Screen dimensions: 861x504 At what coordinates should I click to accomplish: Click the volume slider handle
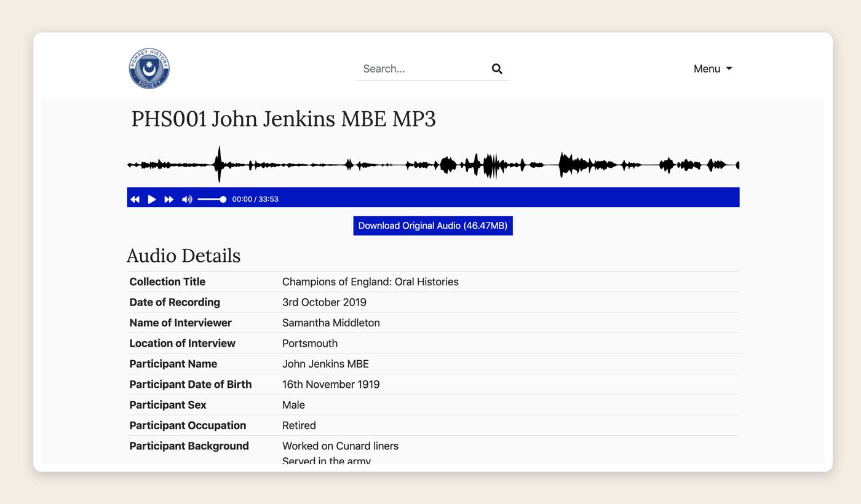click(223, 199)
